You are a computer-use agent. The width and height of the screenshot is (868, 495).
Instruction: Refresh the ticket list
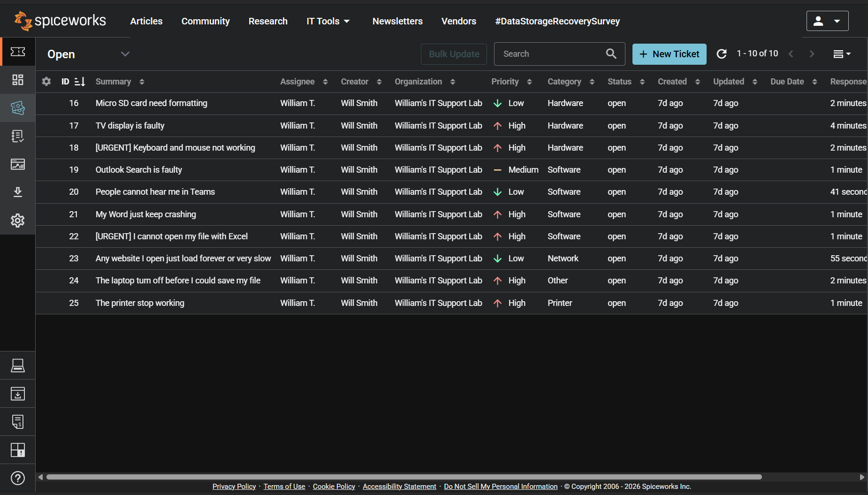pyautogui.click(x=722, y=54)
